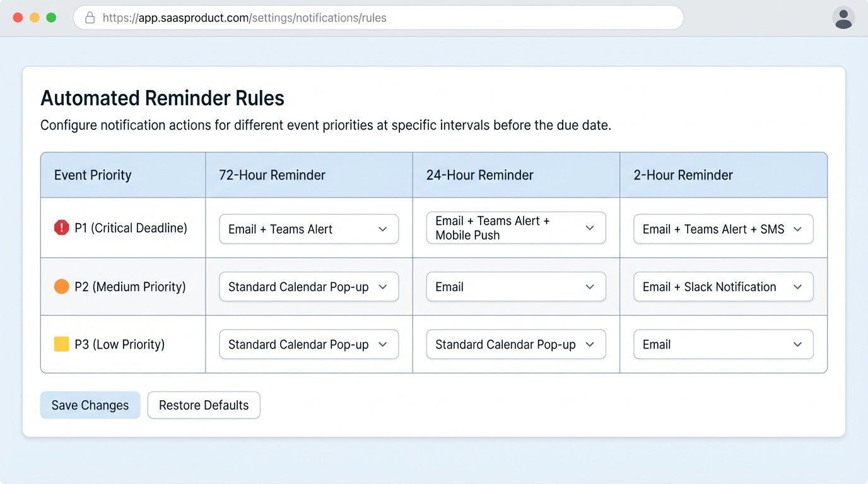Click the 24-Hour Reminder column header
868x484 pixels.
click(x=479, y=175)
